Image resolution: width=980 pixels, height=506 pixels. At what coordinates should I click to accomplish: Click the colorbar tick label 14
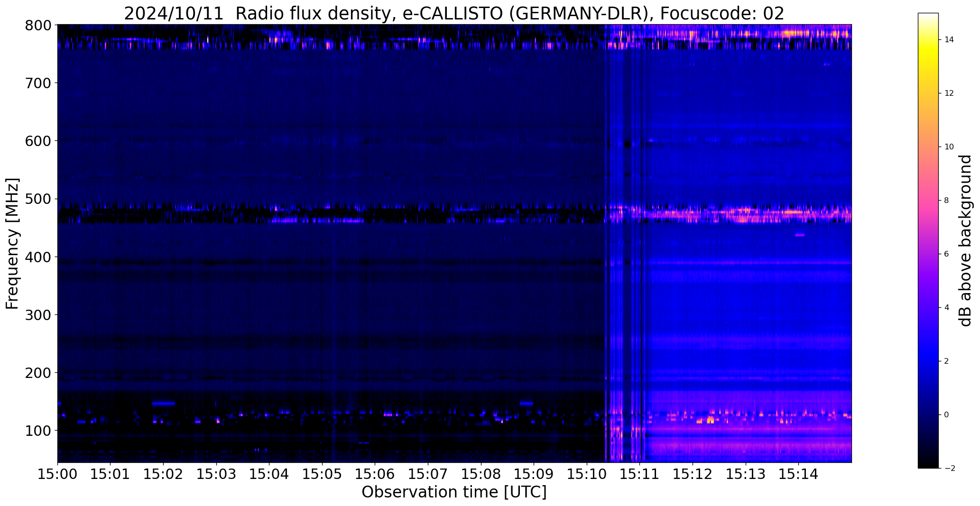[949, 40]
